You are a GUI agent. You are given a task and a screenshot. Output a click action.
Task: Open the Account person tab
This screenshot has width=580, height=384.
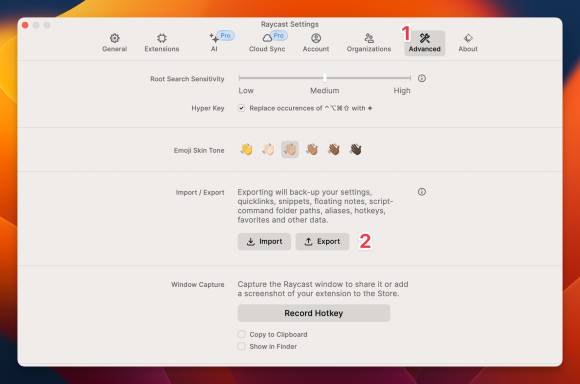tap(316, 43)
